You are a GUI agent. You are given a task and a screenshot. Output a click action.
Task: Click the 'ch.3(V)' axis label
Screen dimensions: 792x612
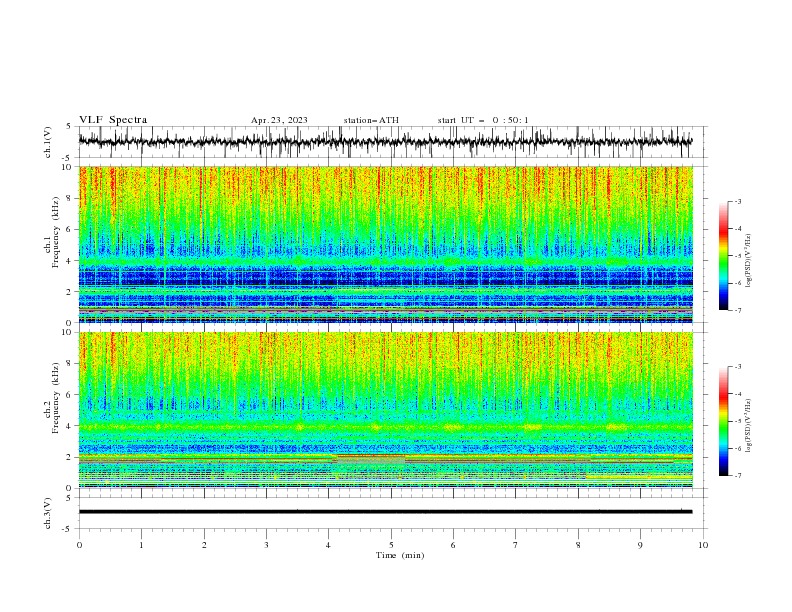48,513
